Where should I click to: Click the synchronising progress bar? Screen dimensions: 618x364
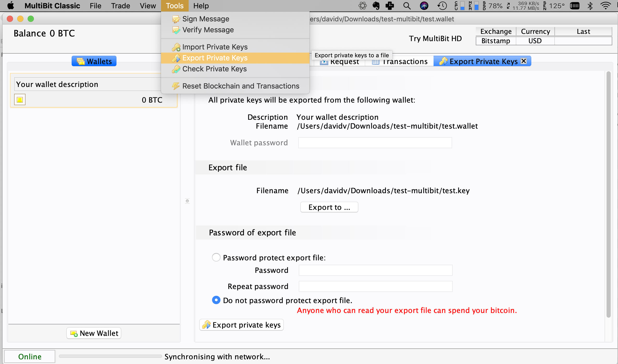click(110, 356)
